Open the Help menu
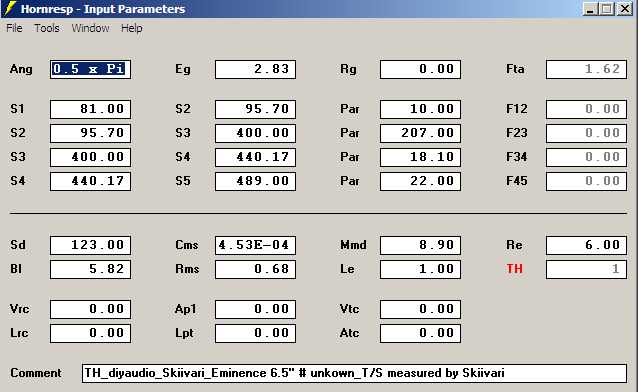 click(132, 28)
